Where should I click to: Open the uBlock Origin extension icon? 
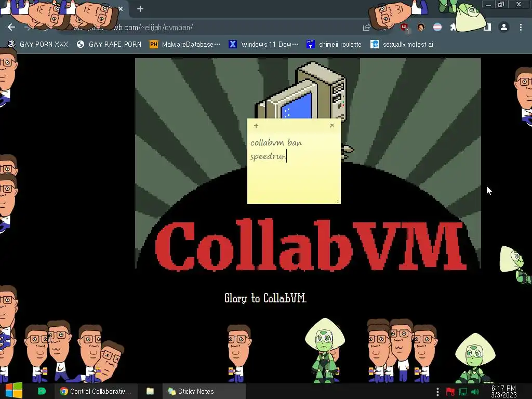tap(404, 28)
